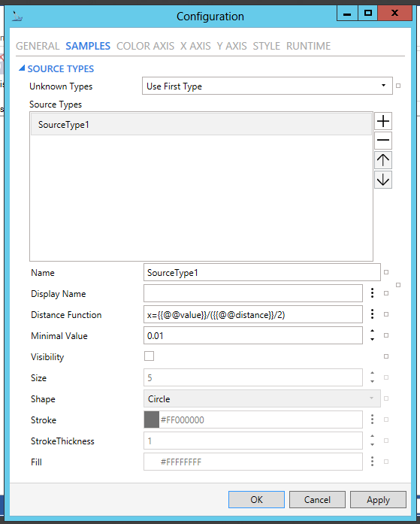420x524 pixels.
Task: Switch to the RUNTIME tab
Action: [x=309, y=46]
